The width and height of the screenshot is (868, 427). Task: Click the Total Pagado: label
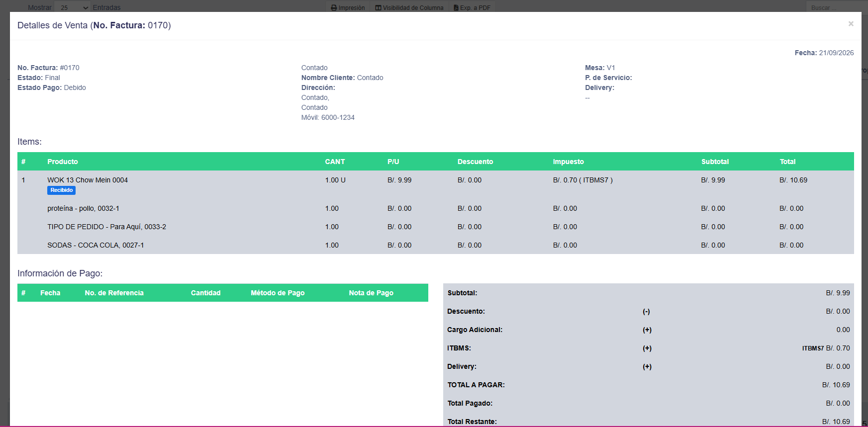(x=470, y=403)
